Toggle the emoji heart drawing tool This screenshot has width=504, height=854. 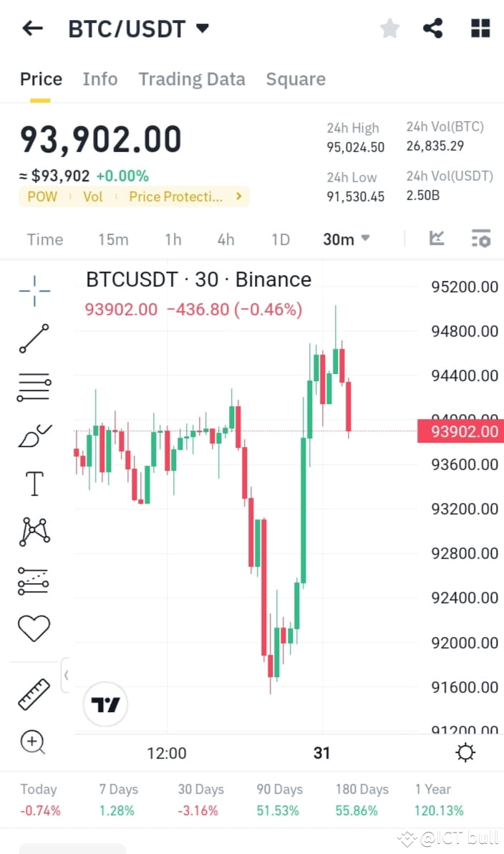tap(33, 627)
